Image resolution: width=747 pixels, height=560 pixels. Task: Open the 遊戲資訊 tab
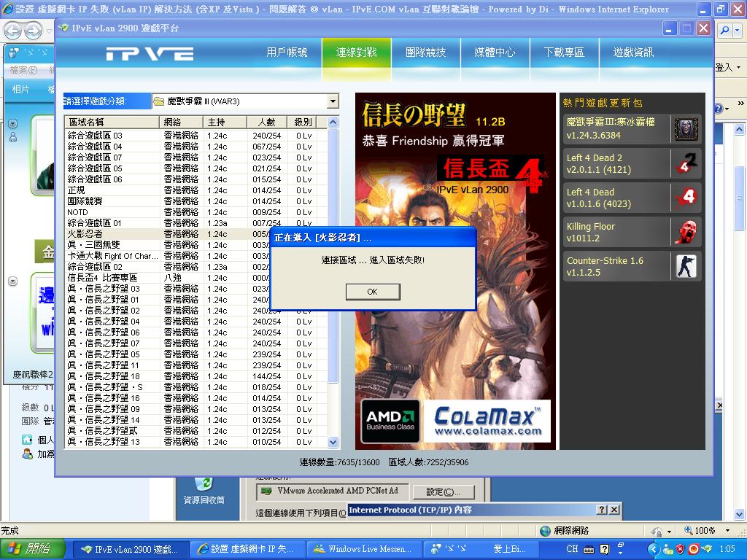[x=633, y=52]
